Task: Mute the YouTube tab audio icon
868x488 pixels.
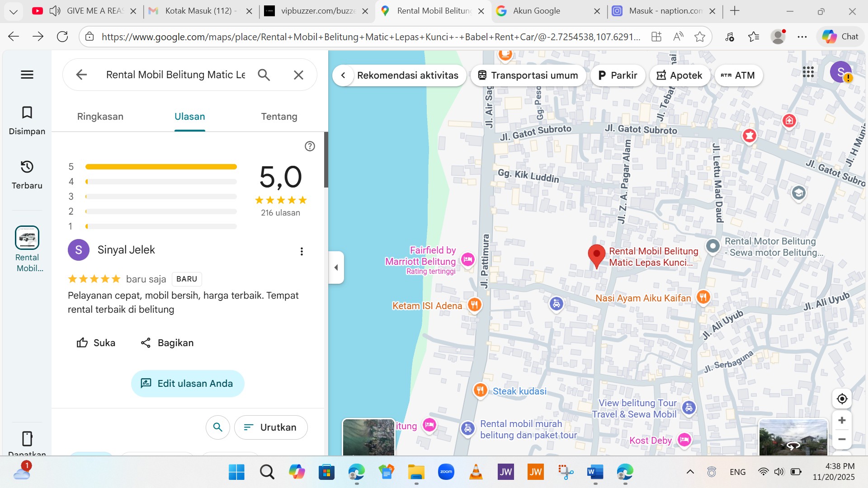Action: pos(55,11)
